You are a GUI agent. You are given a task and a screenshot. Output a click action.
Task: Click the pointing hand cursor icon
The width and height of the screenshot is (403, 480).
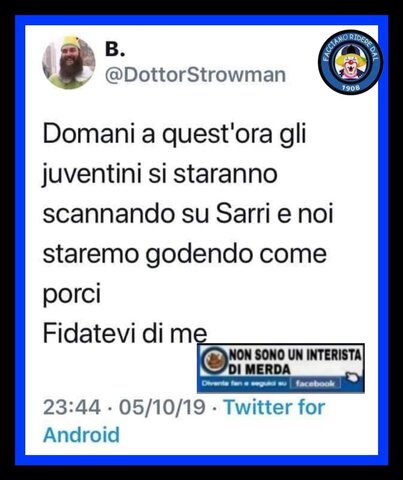(x=353, y=377)
